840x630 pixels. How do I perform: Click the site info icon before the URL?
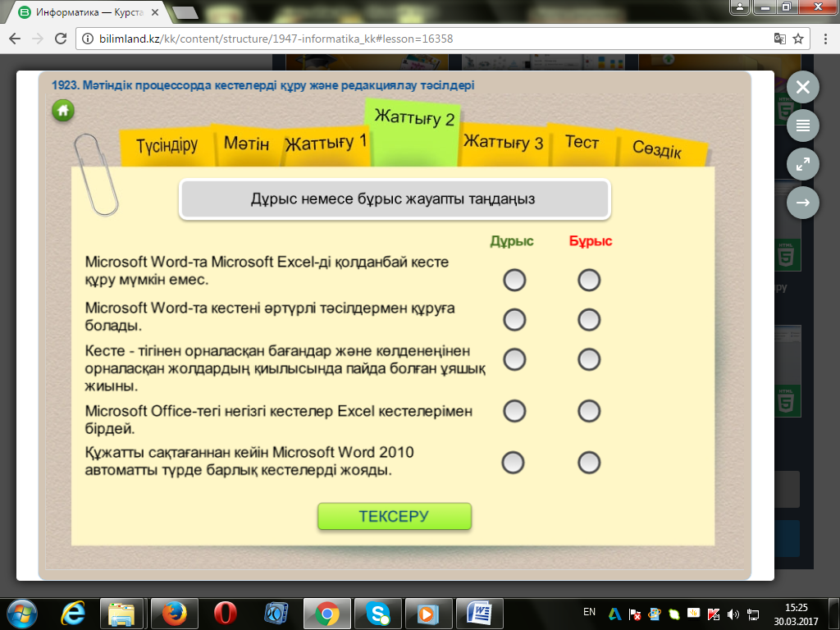88,39
